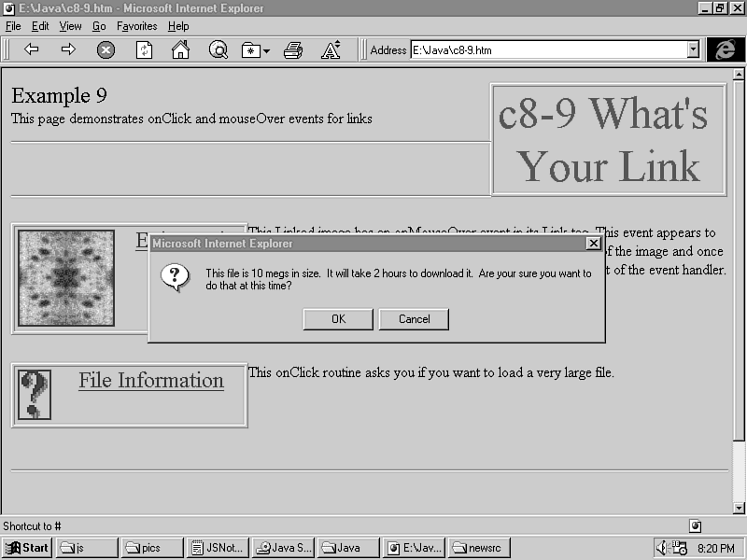Open Search using the toolbar icon
This screenshot has width=747, height=560.
pos(218,50)
